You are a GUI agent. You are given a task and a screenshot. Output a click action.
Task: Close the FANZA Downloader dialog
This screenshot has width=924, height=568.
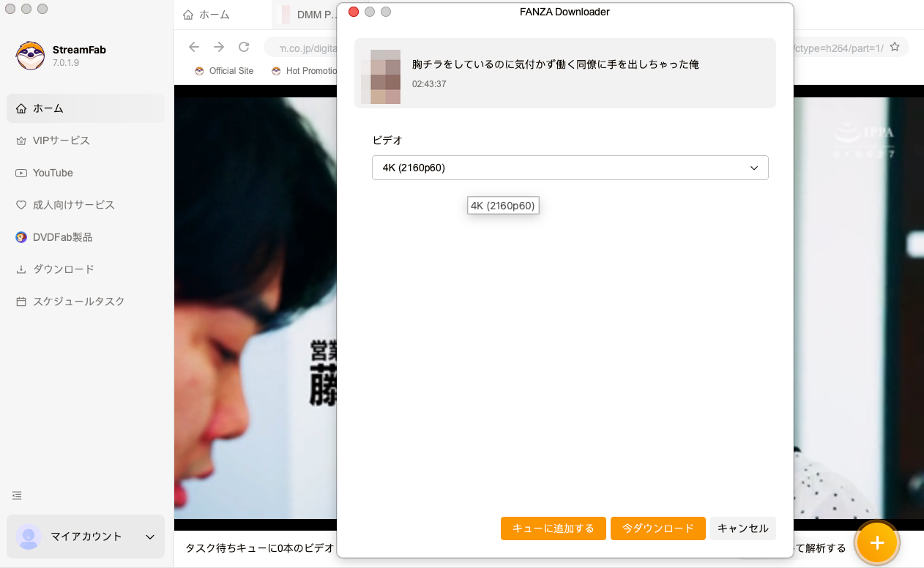click(x=354, y=12)
